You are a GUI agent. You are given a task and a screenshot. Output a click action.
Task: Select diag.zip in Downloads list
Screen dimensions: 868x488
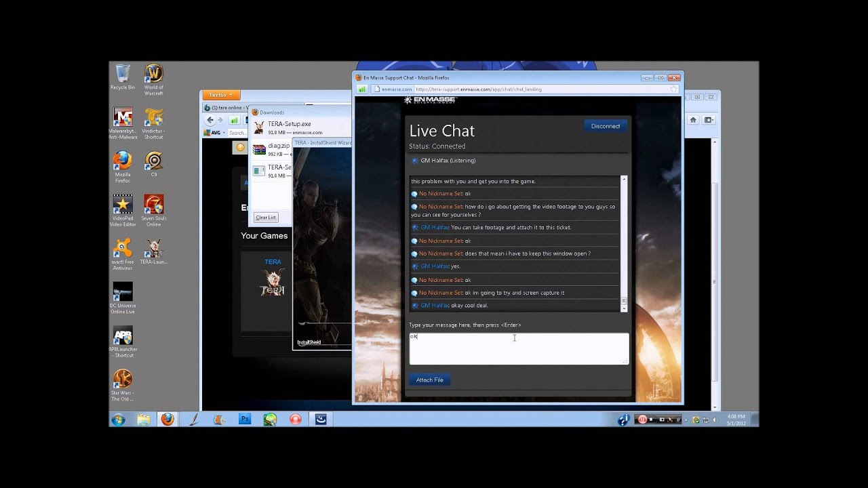click(271, 149)
